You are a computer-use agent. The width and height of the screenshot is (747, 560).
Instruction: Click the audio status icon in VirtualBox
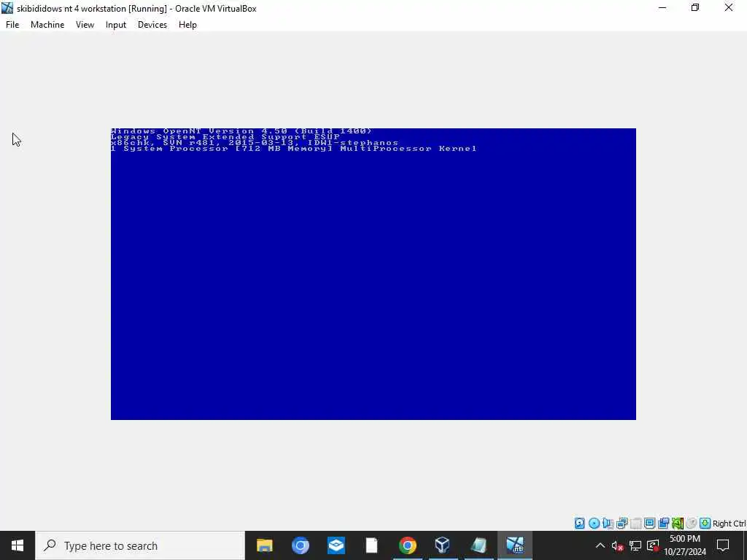pos(608,524)
